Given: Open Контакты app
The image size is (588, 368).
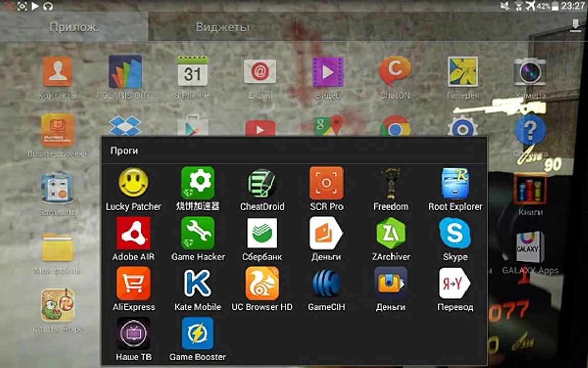Looking at the screenshot, I should pos(57,72).
